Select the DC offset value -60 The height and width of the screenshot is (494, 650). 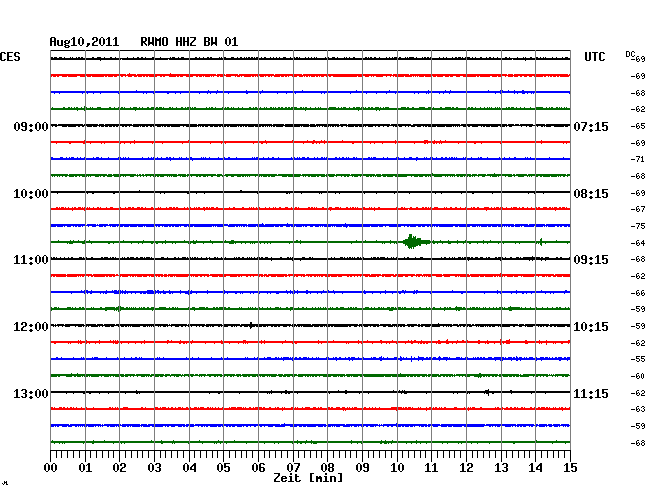click(x=638, y=376)
